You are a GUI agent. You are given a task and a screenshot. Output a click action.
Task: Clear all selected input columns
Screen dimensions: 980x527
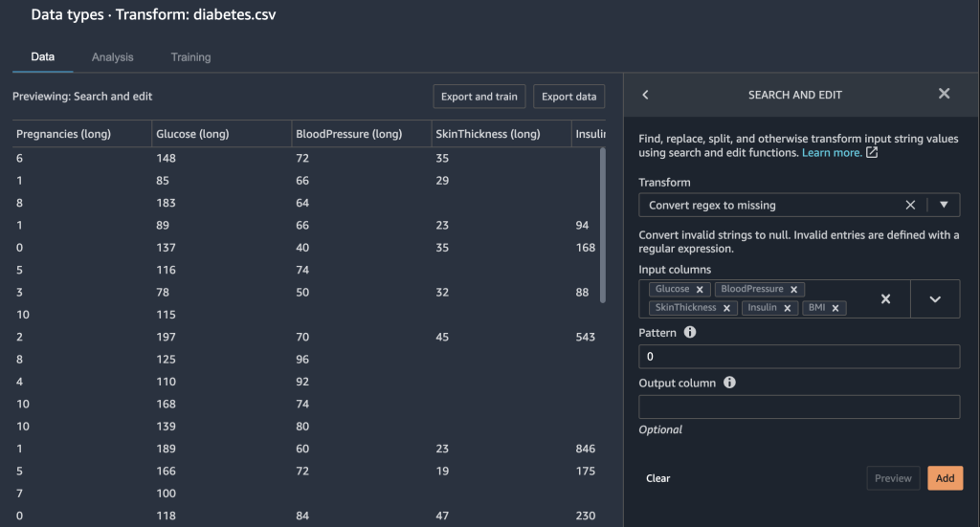[x=885, y=299]
